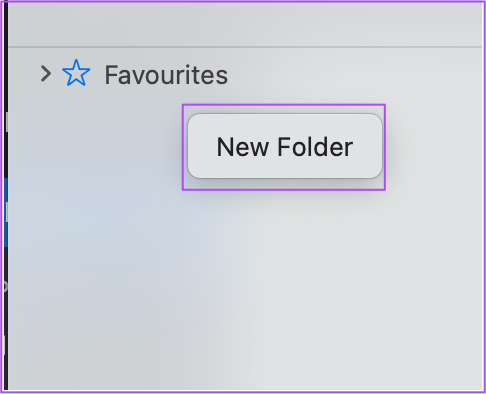Create a folder via the New Folder item

[285, 146]
